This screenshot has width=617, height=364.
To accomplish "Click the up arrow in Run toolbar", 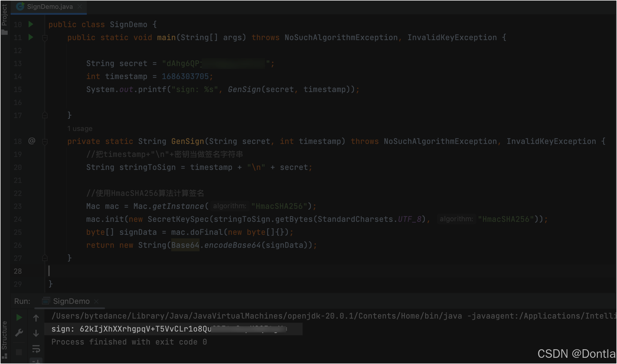I will tap(36, 318).
